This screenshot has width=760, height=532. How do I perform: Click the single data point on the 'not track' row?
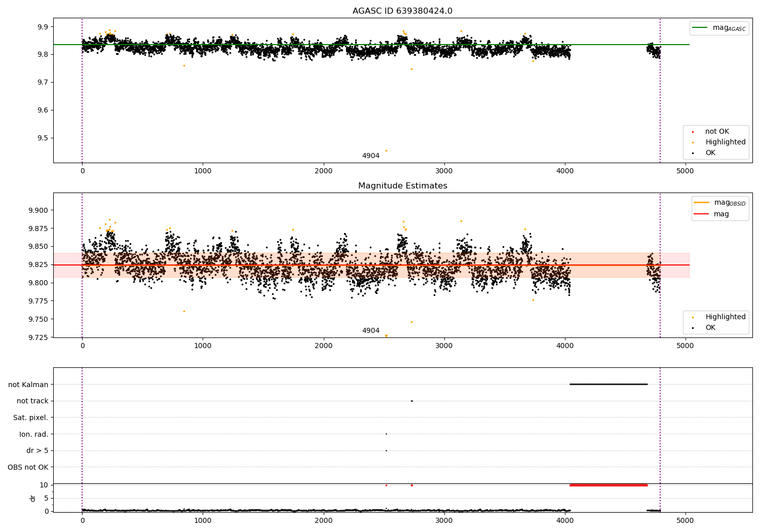411,401
